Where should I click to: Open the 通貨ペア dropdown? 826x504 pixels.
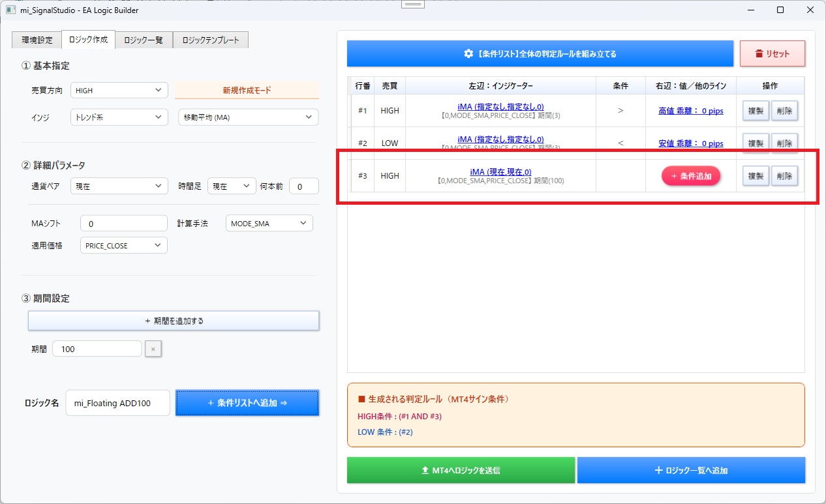pos(119,186)
